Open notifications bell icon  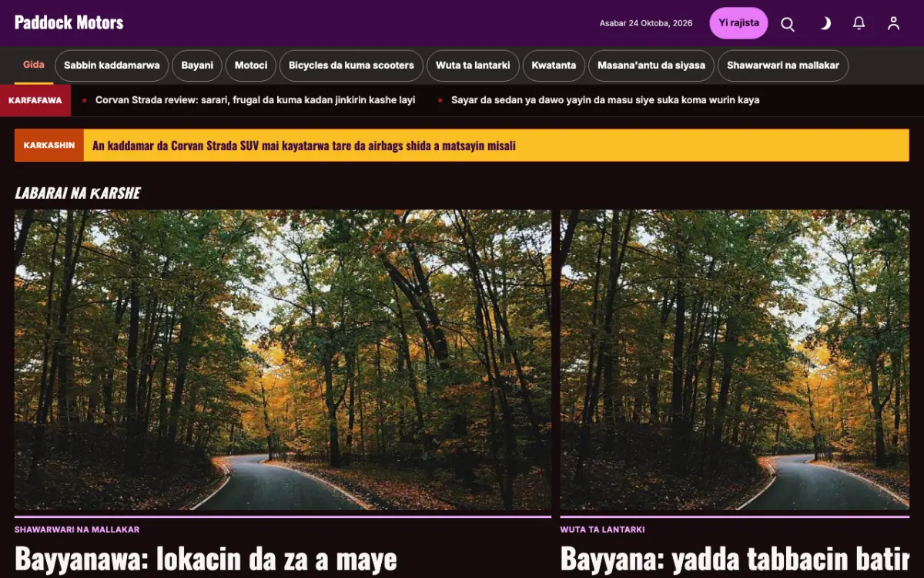pos(859,23)
